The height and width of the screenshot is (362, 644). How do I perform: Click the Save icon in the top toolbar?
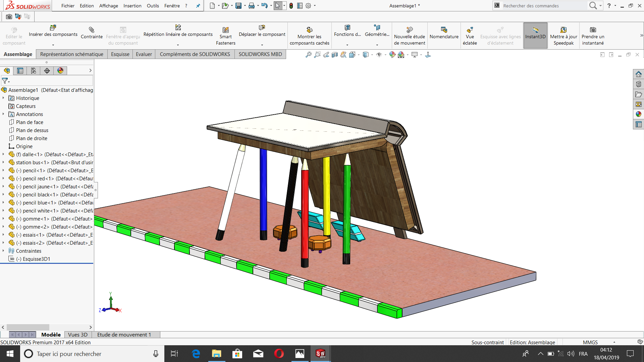[238, 6]
